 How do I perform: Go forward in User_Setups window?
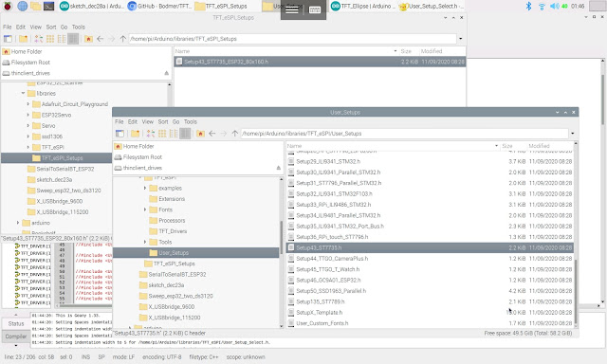tap(224, 134)
